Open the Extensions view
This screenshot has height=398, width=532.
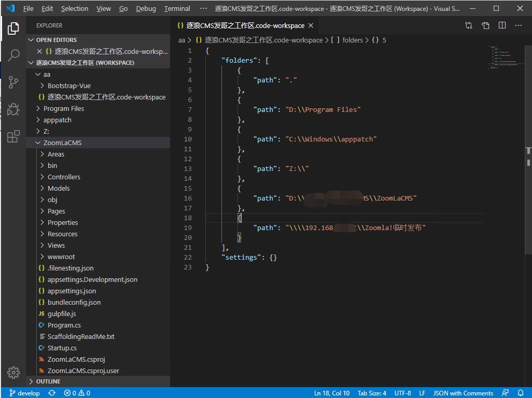(13, 137)
